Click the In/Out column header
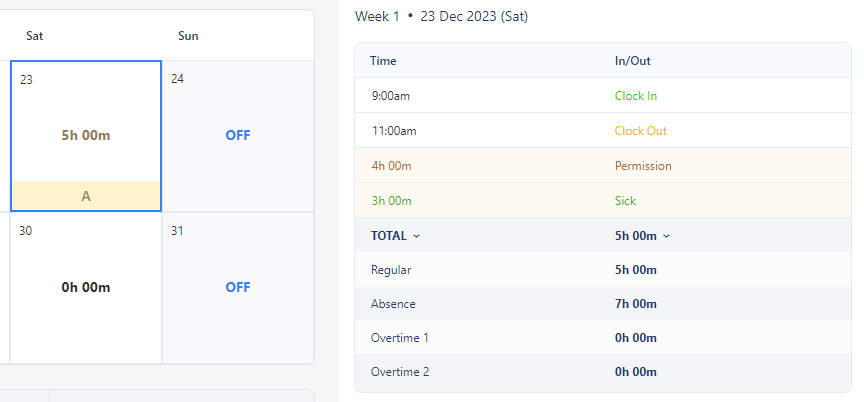Screen dimensions: 864x402 [633, 61]
